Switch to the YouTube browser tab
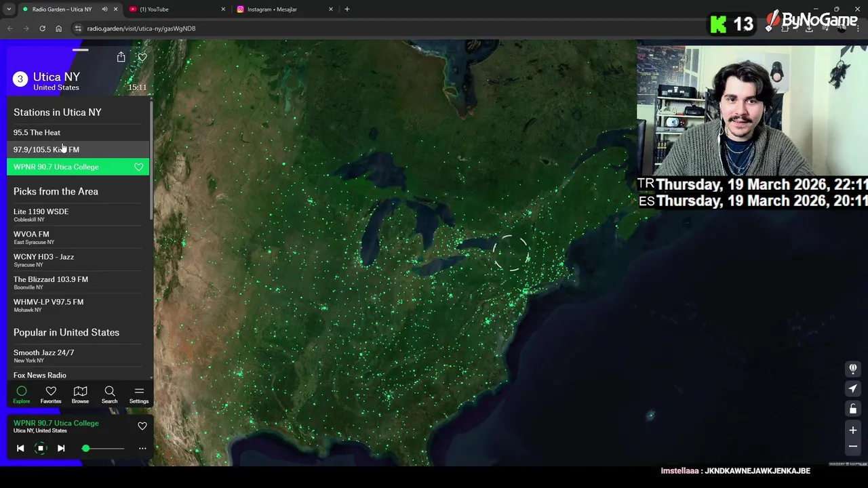The image size is (868, 488). click(x=176, y=9)
